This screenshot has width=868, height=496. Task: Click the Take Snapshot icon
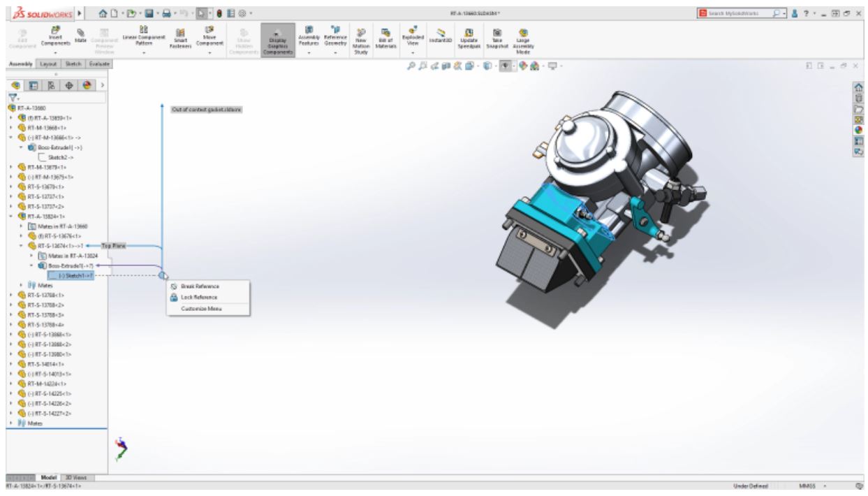(499, 36)
